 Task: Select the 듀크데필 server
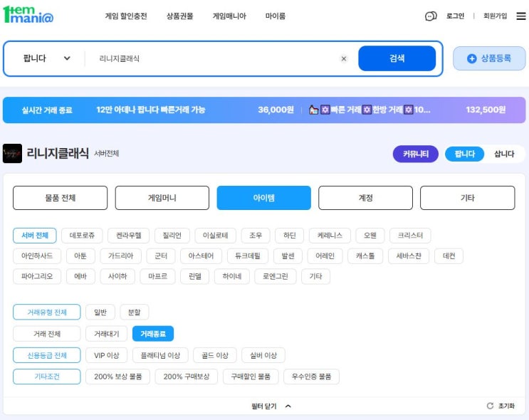click(x=248, y=256)
